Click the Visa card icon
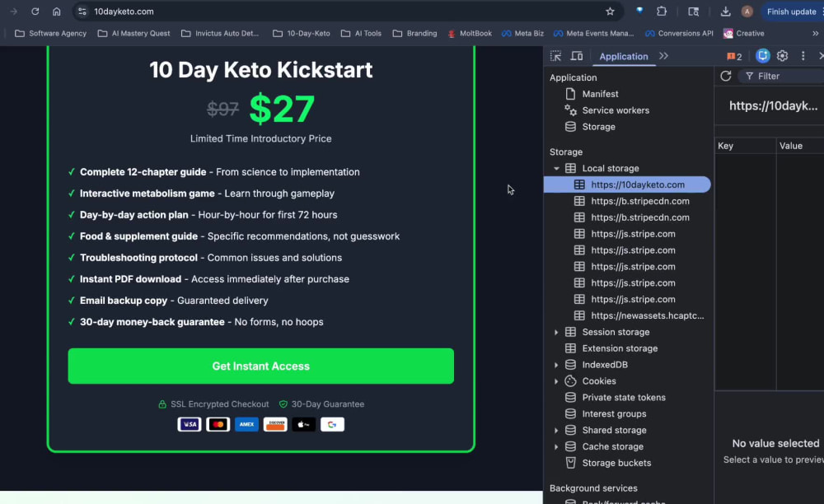 [190, 424]
